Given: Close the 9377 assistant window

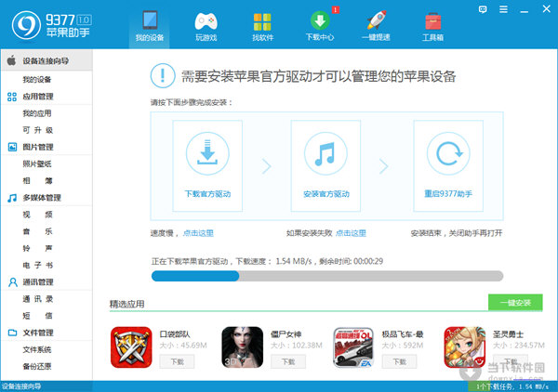Looking at the screenshot, I should click(547, 9).
